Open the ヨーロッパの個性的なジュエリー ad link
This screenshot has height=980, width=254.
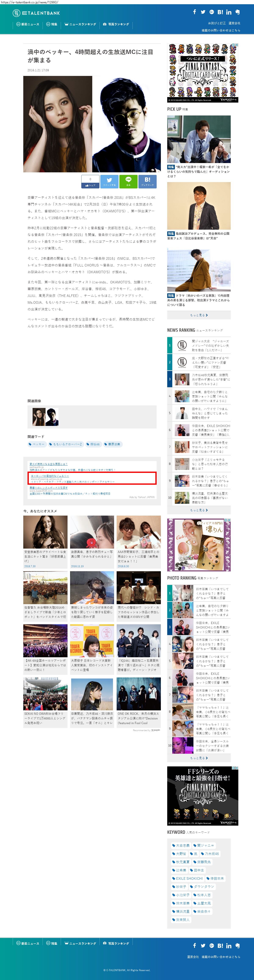[x=50, y=476]
